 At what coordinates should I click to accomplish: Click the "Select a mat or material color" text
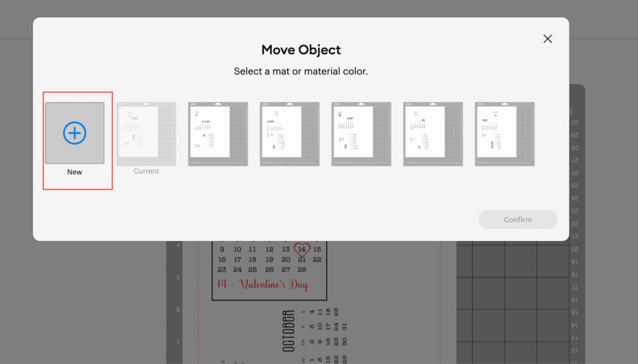tap(301, 72)
